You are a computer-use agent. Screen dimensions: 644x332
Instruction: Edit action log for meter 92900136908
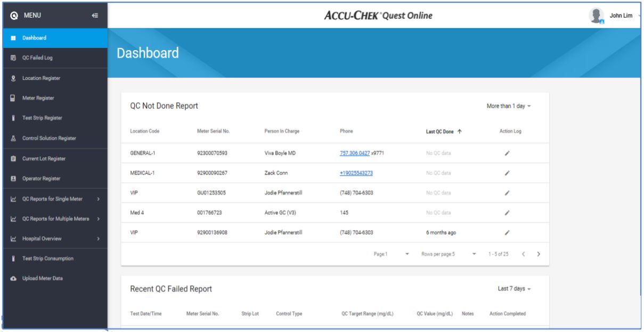coord(507,233)
